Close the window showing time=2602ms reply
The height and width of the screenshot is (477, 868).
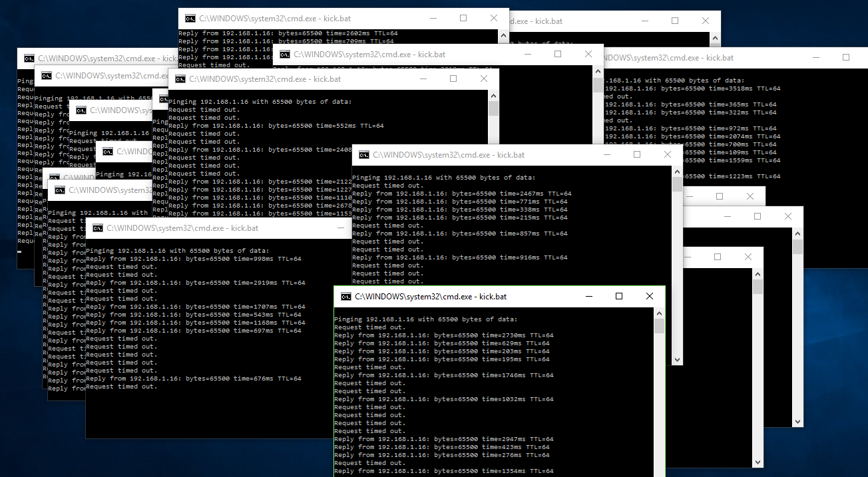[x=494, y=19]
